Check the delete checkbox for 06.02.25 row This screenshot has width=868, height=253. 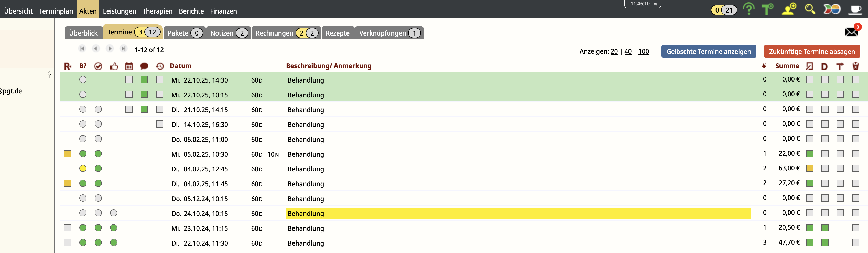tap(855, 139)
